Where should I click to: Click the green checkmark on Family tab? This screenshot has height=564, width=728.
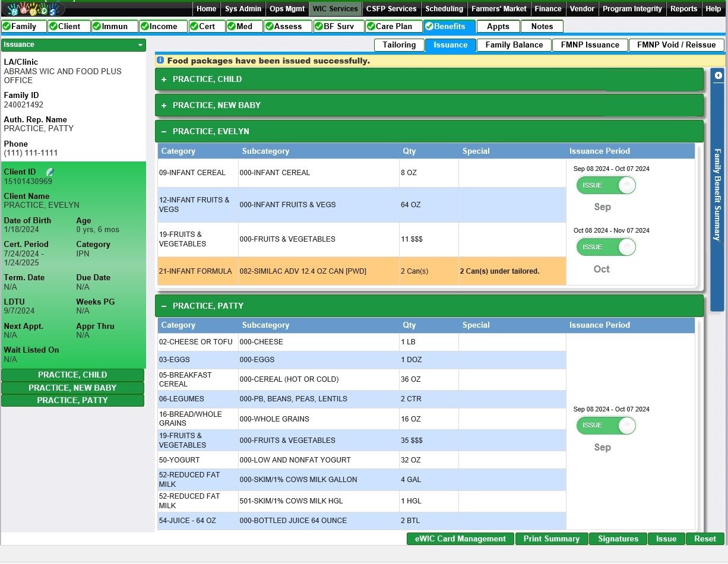click(7, 26)
